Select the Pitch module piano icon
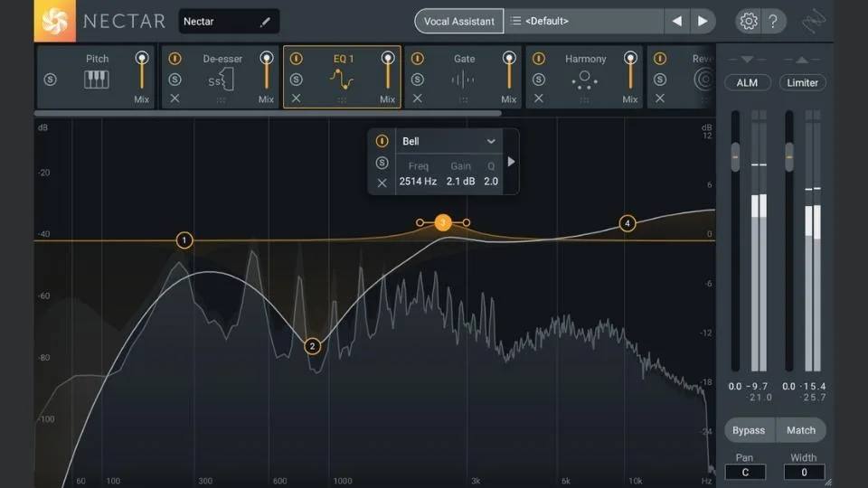 97,80
